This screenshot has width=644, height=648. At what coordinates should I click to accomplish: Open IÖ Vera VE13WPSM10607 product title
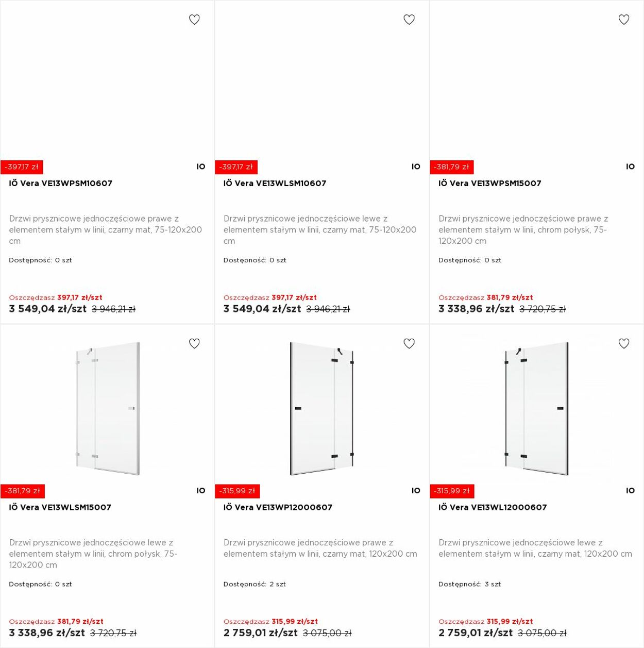(61, 183)
